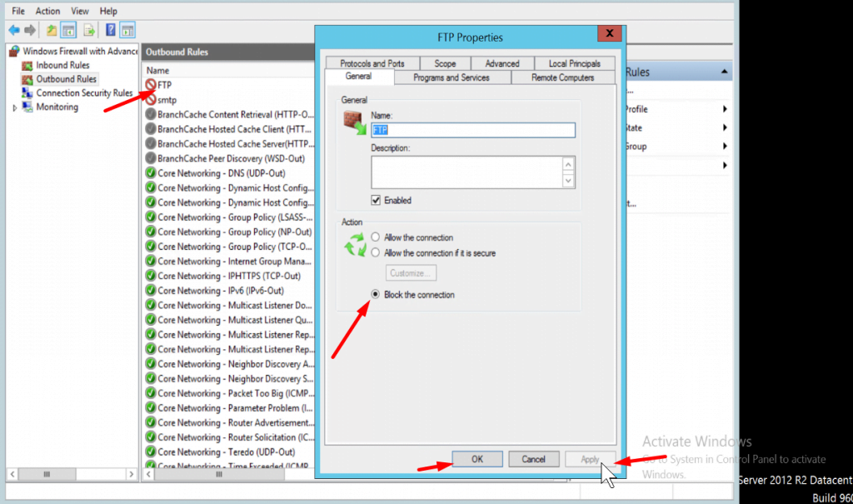This screenshot has width=853, height=504.
Task: Expand the Monitoring tree node
Action: (x=15, y=107)
